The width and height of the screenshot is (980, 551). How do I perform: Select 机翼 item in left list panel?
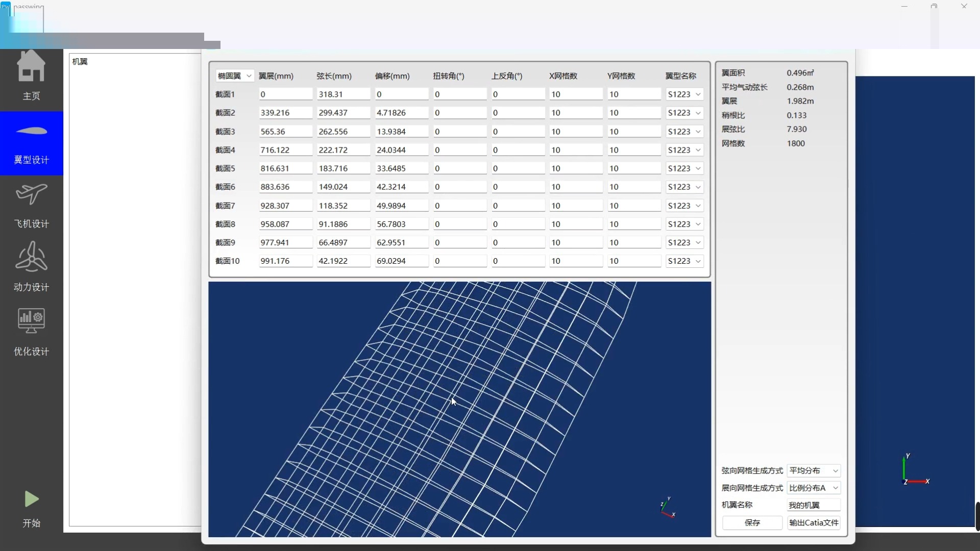[80, 61]
